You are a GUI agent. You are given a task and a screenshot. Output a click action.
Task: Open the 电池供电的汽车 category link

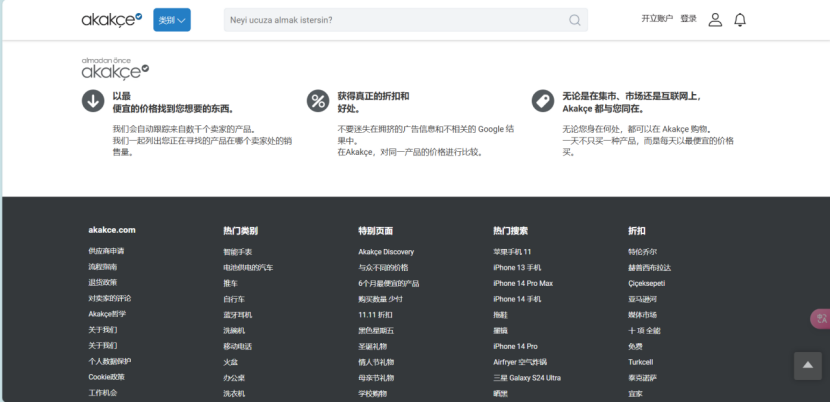(248, 268)
